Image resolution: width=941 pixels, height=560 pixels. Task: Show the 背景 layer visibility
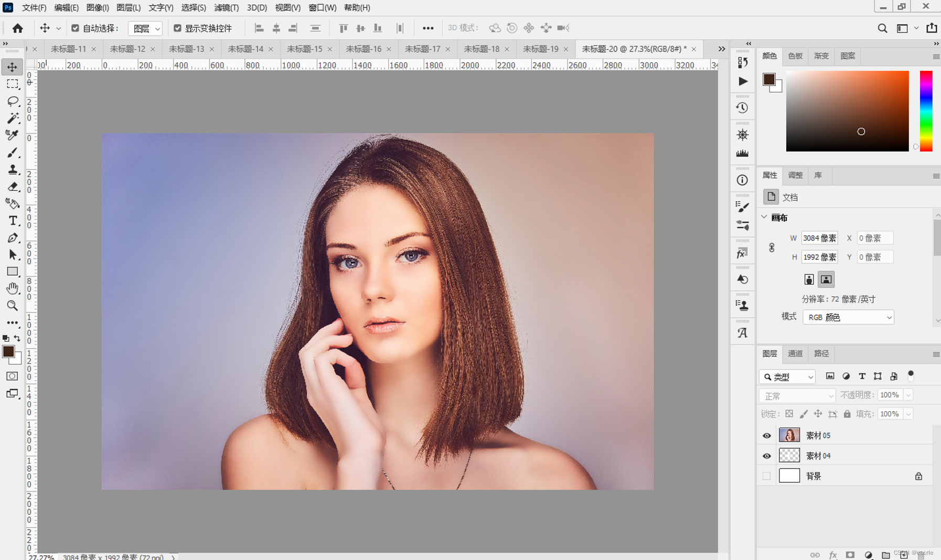pyautogui.click(x=766, y=476)
